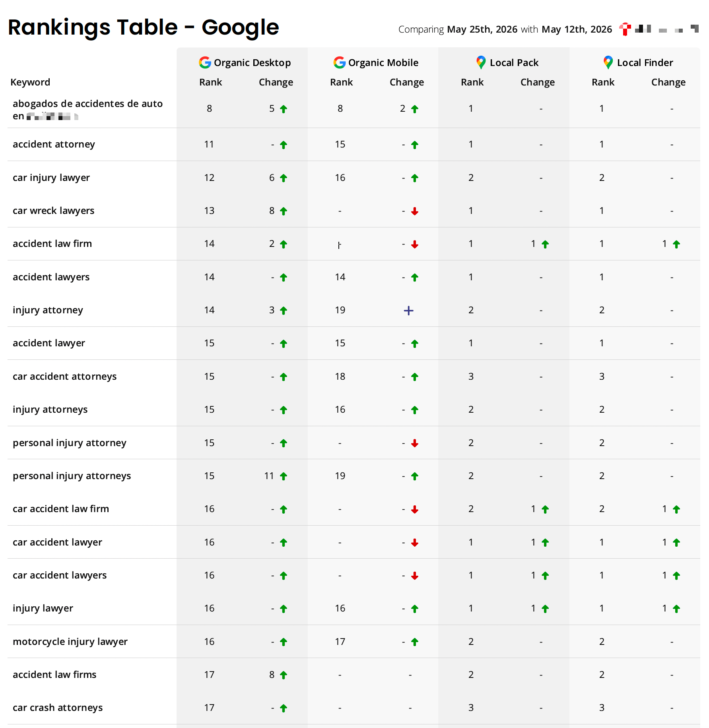Open the 'motorcycle injury lawyer' keyword
709x728 pixels.
[70, 642]
